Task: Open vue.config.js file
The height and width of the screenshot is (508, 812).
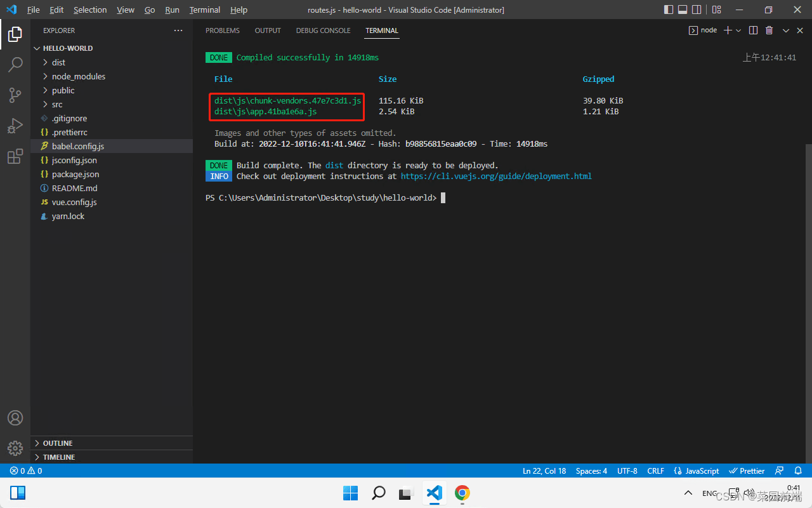Action: click(x=112, y=202)
